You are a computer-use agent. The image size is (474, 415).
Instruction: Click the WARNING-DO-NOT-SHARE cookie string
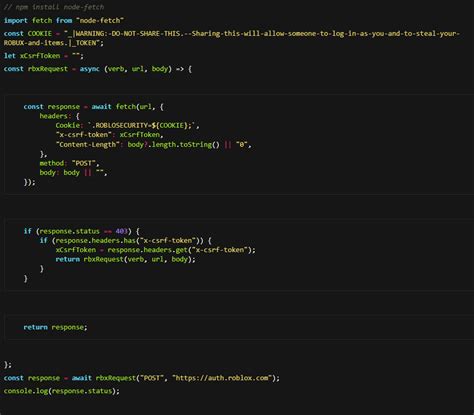pyautogui.click(x=231, y=38)
